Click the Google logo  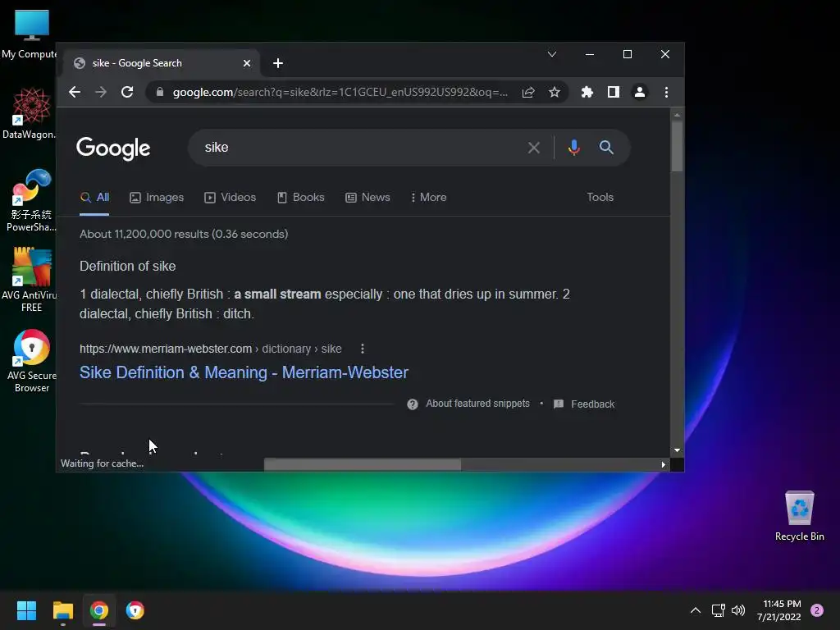(113, 148)
